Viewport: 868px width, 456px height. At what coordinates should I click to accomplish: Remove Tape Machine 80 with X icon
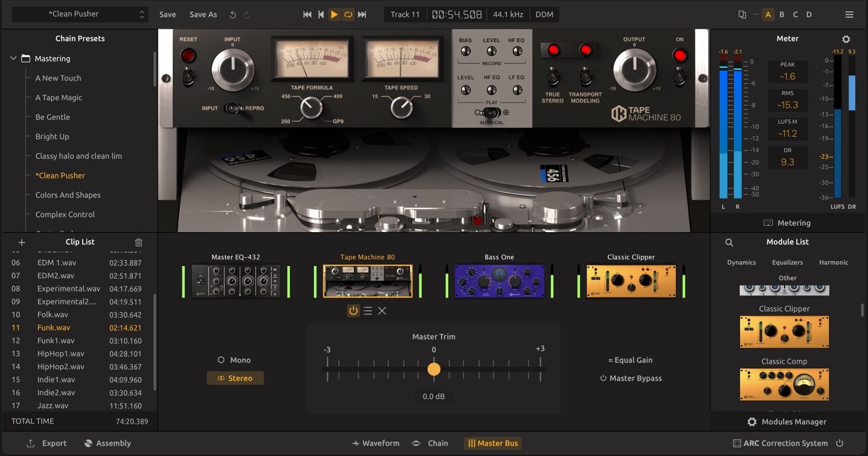pos(382,311)
